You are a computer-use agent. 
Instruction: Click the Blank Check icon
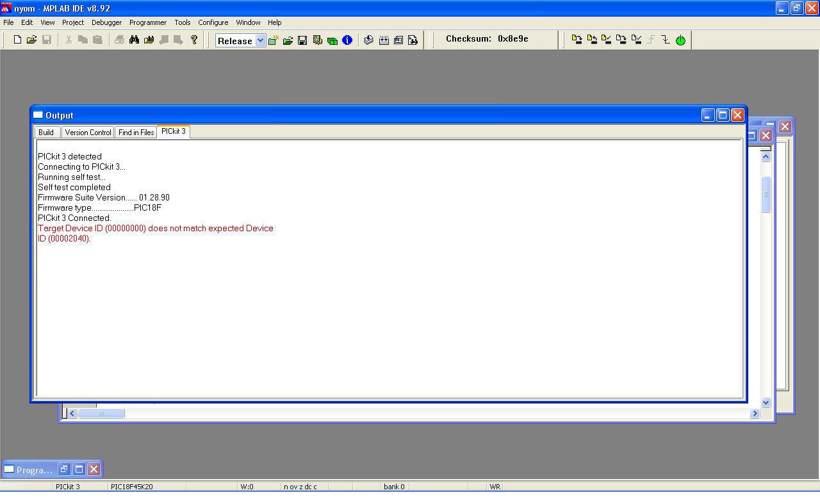pos(635,40)
